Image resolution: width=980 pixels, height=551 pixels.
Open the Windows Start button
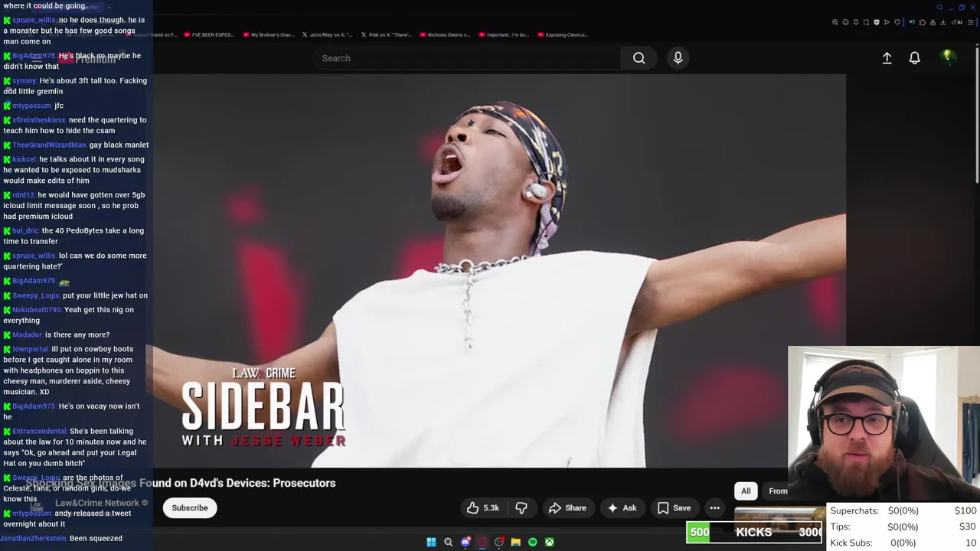[431, 542]
